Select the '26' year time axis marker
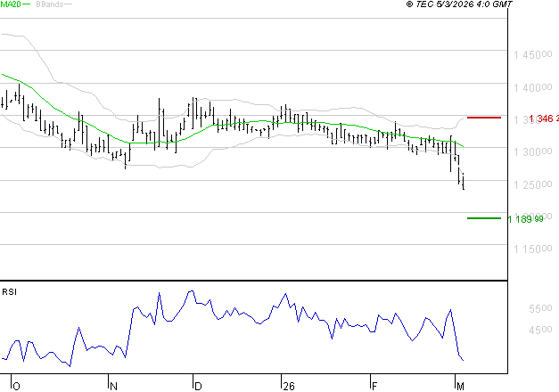The width and height of the screenshot is (559, 392). pyautogui.click(x=287, y=386)
